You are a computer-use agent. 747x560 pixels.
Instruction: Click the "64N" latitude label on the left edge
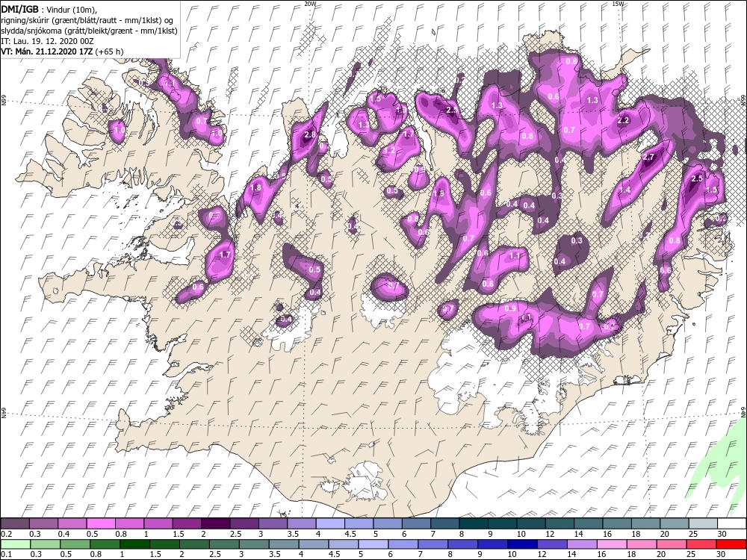[3, 413]
